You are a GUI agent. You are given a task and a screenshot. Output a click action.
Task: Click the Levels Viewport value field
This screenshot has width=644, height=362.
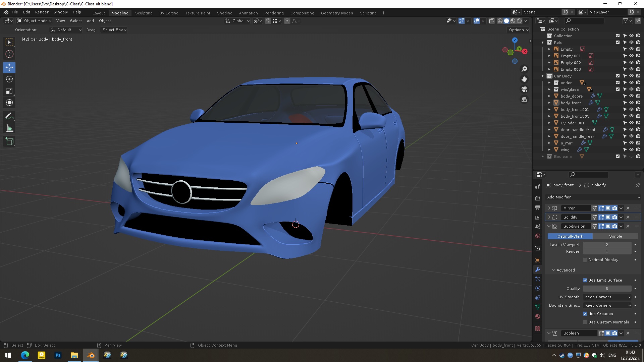click(x=607, y=245)
